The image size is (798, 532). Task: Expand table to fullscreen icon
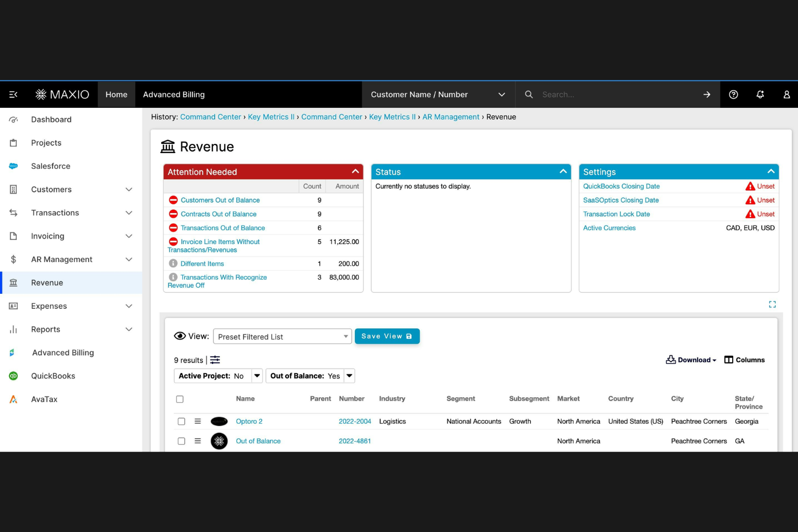pos(772,305)
